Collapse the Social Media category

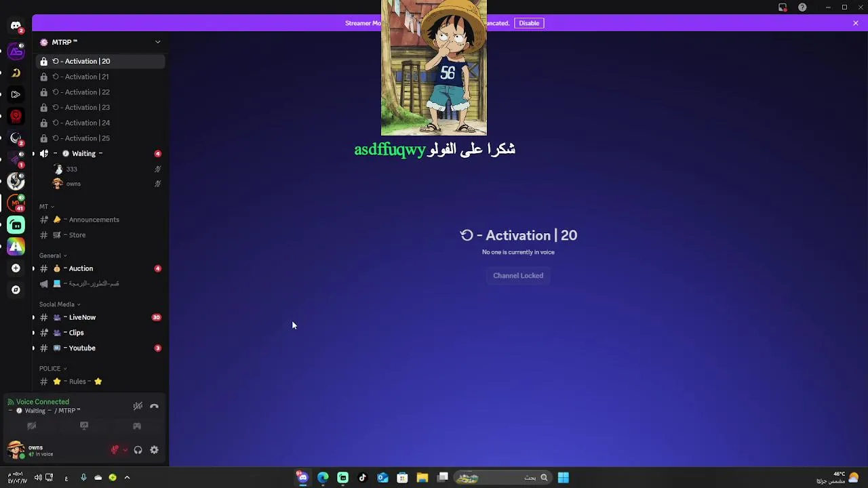coord(60,304)
